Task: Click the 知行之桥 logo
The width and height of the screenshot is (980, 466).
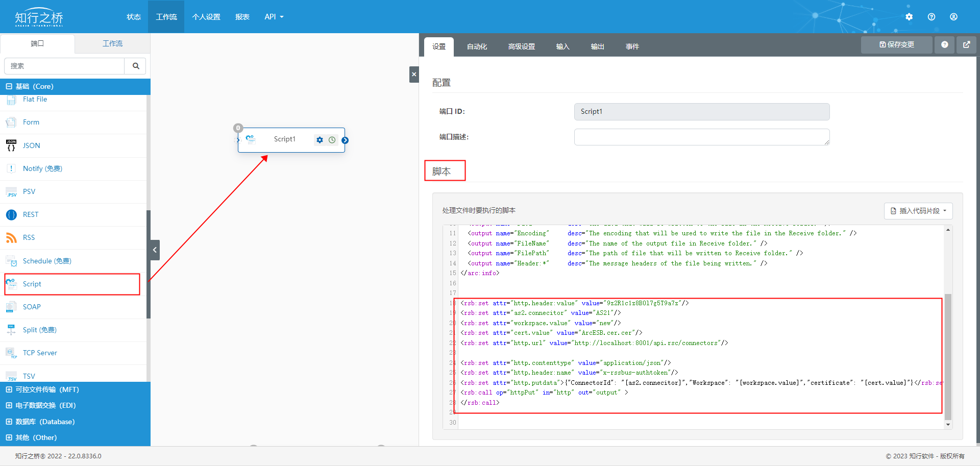Action: coord(39,17)
